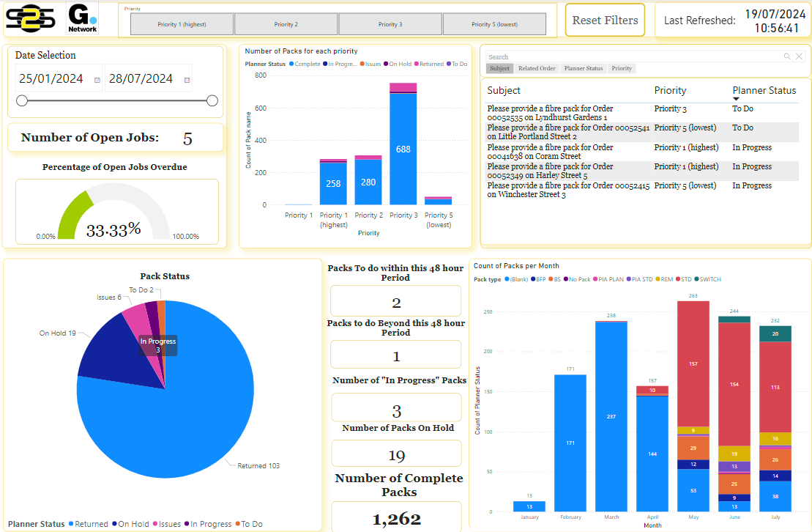Clear the search box with the X icon
Viewport: 812px width, 532px height.
(x=799, y=56)
